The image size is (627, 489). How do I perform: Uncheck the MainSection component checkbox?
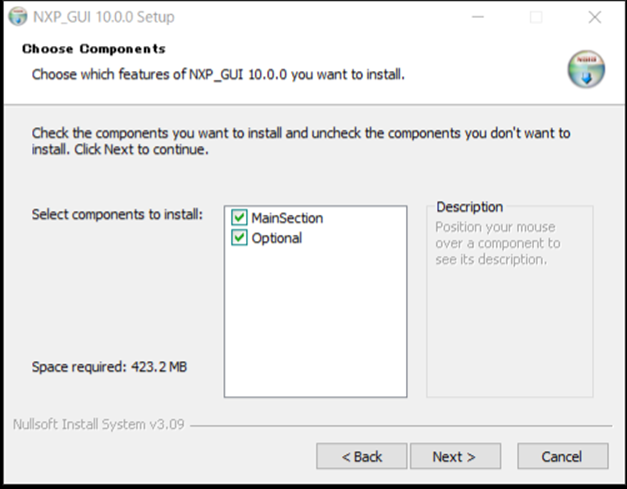tap(240, 218)
